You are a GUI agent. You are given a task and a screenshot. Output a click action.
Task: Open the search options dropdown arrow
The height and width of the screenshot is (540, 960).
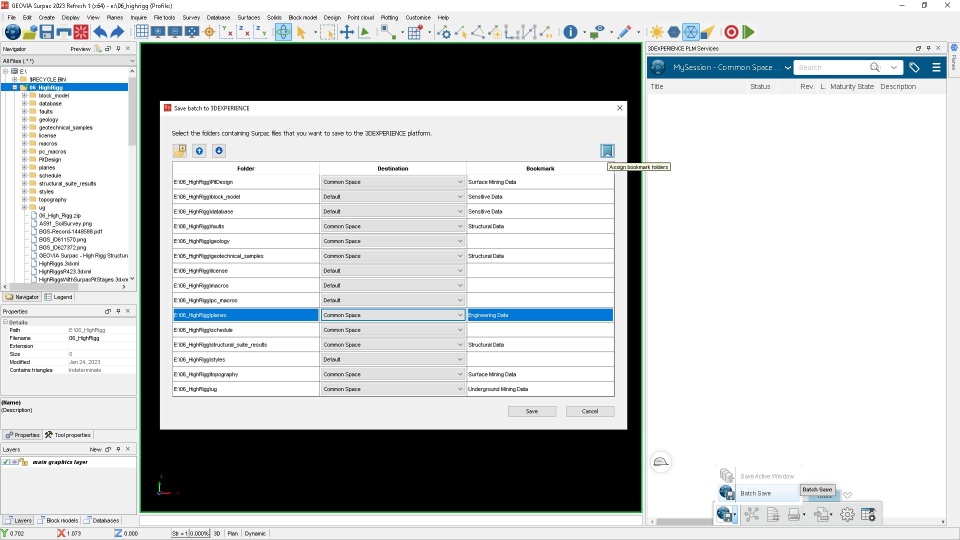[894, 67]
